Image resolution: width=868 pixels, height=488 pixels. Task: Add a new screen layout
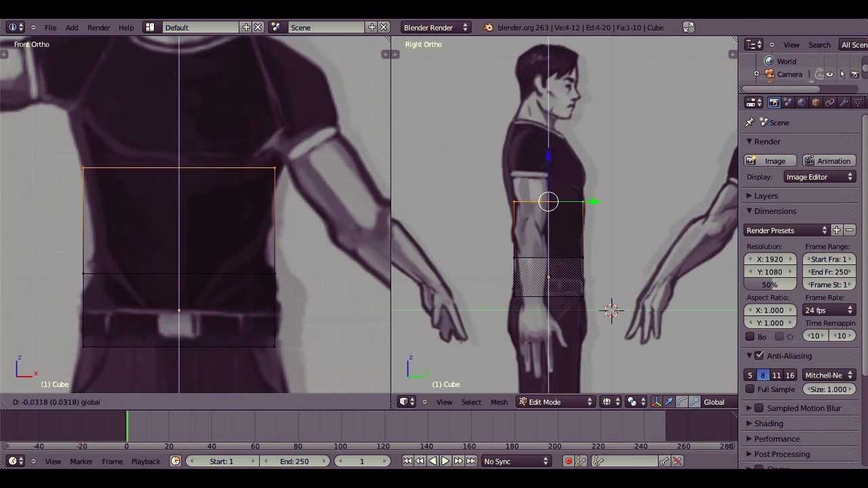245,28
